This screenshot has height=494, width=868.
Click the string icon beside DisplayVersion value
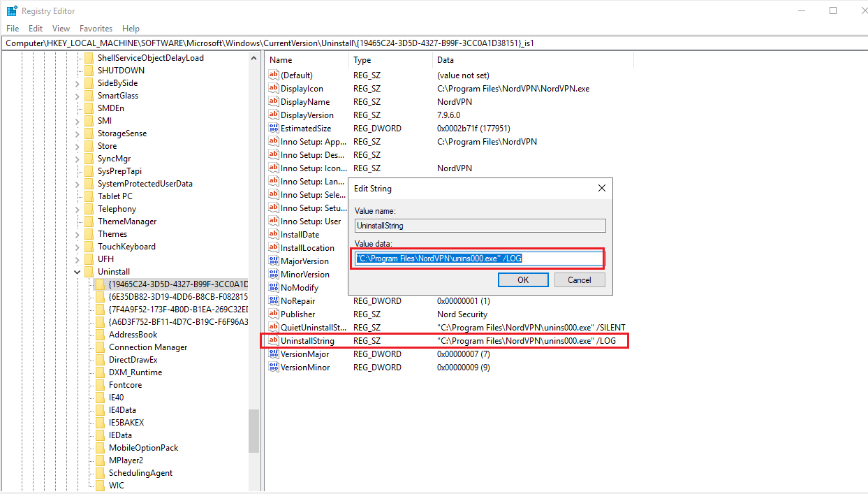[274, 115]
